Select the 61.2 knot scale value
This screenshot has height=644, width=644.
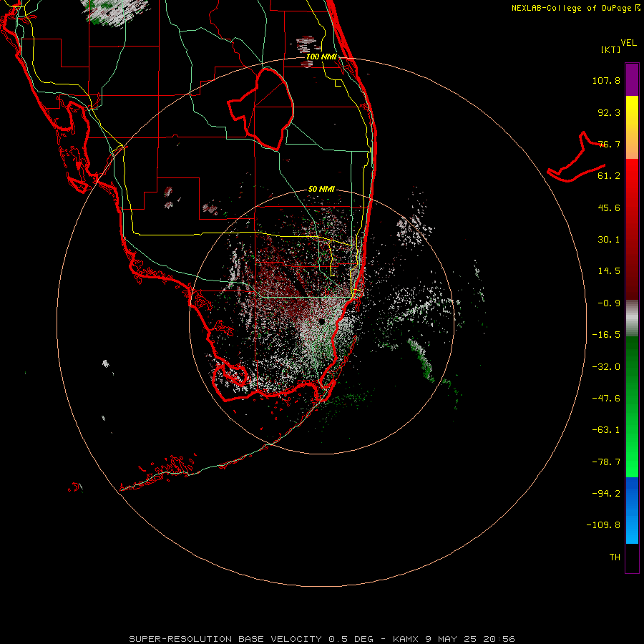tap(609, 176)
